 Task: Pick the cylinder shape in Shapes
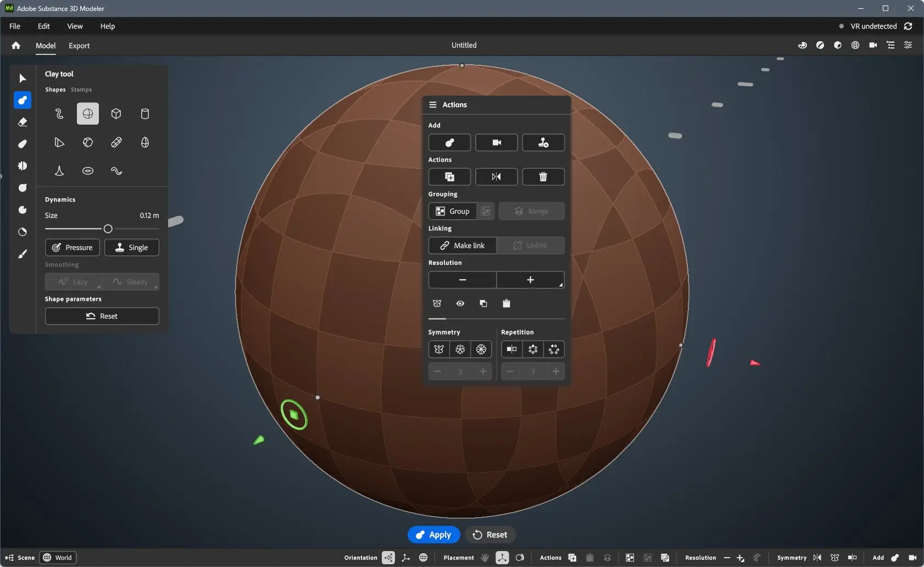coord(144,114)
